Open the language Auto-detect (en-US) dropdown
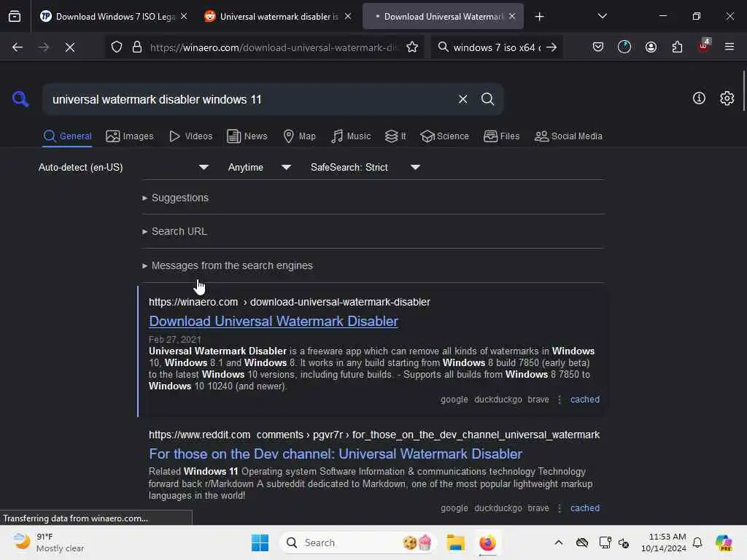747x560 pixels. [123, 167]
